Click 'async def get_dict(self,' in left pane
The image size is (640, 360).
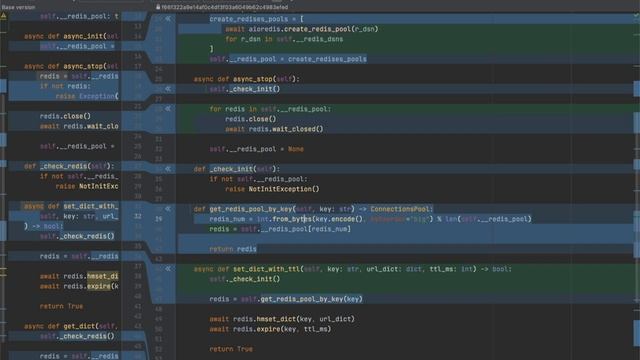(71, 326)
